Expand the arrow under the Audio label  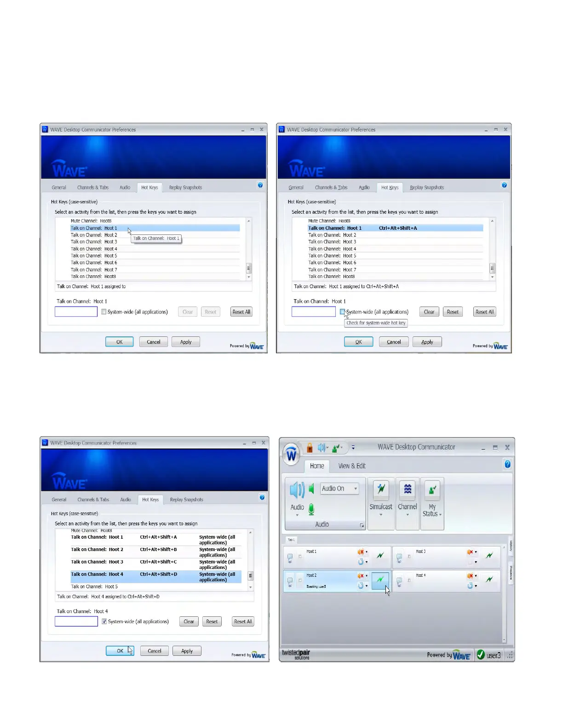pos(297,515)
